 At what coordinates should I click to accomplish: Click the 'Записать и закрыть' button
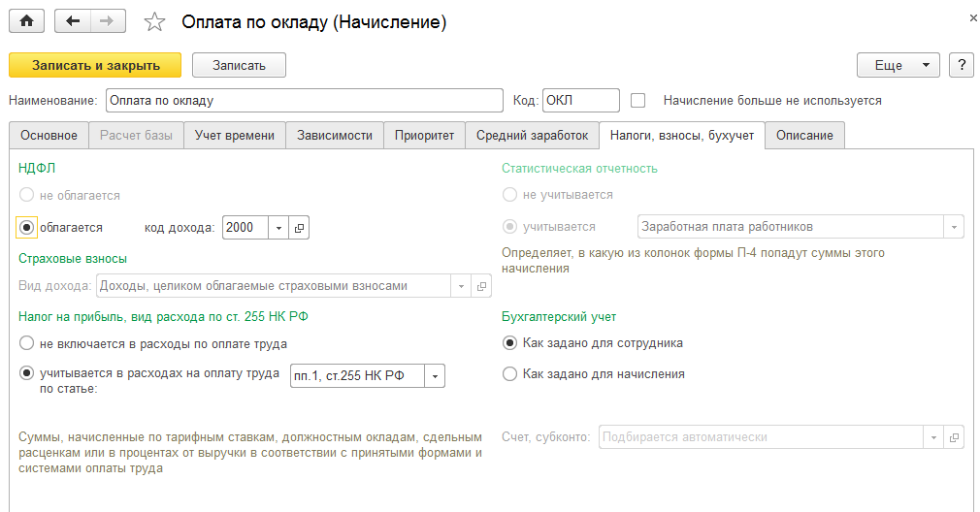[95, 65]
